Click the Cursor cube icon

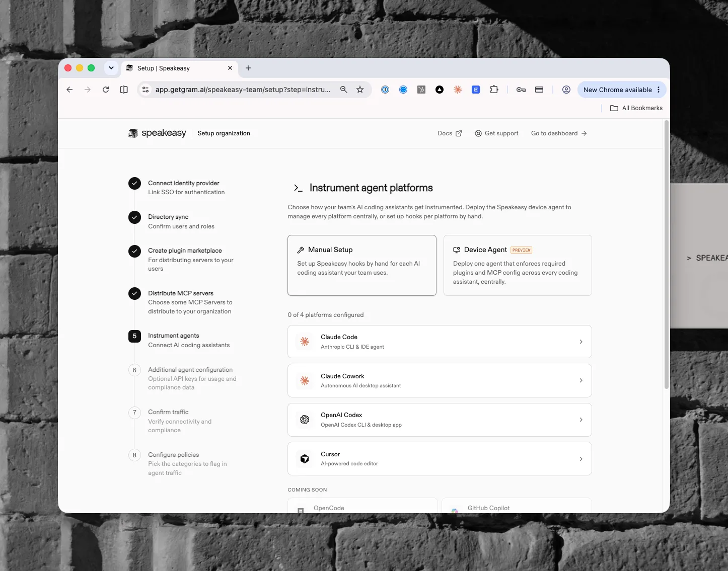[305, 459]
